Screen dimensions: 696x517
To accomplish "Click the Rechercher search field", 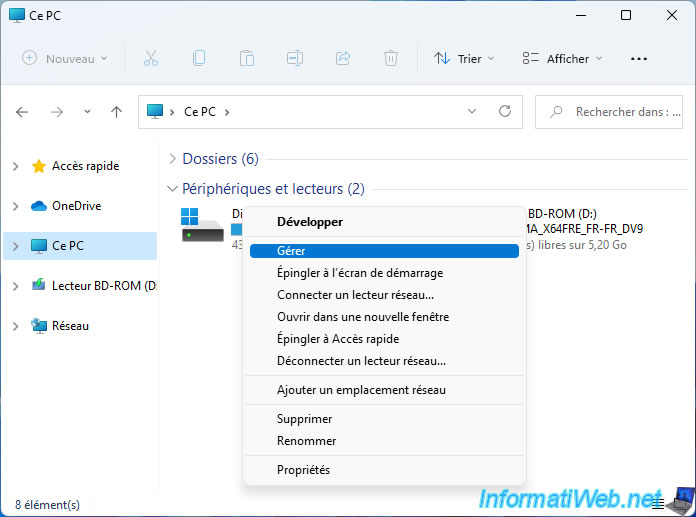I will coord(620,112).
